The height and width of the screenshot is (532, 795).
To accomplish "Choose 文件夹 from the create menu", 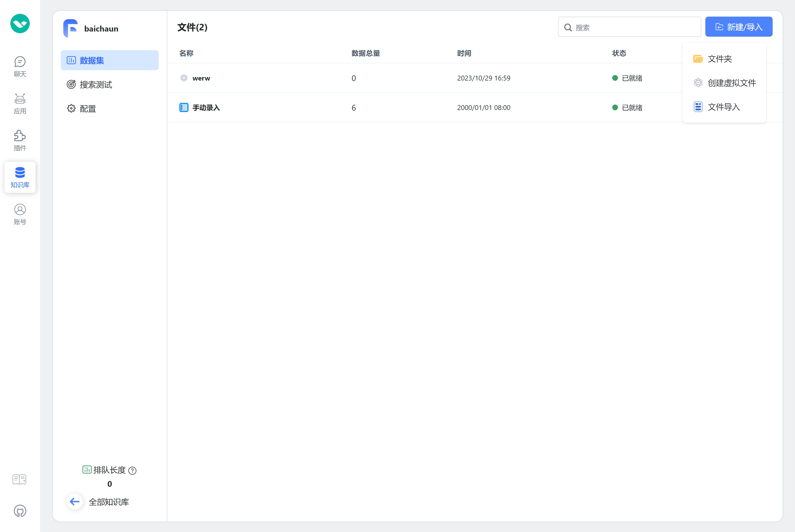I will (x=719, y=59).
